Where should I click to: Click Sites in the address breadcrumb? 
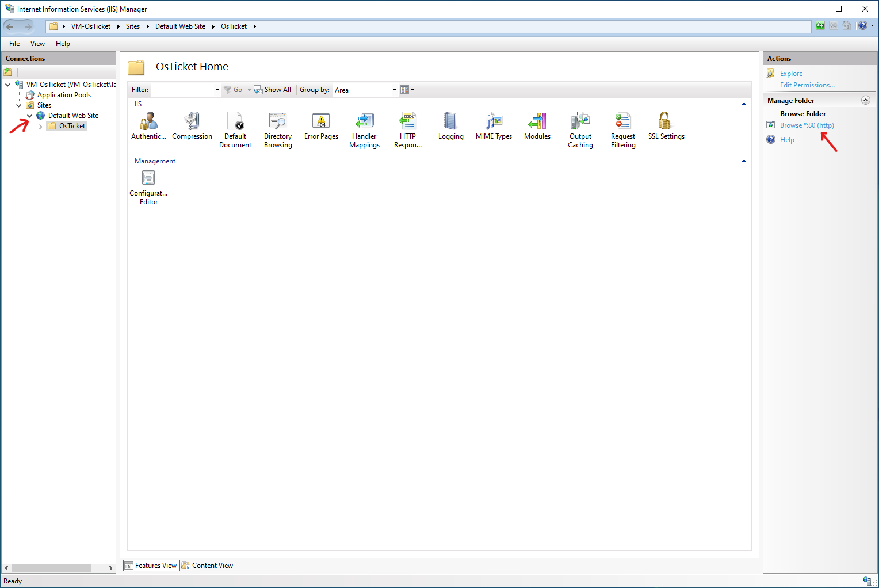(x=133, y=26)
